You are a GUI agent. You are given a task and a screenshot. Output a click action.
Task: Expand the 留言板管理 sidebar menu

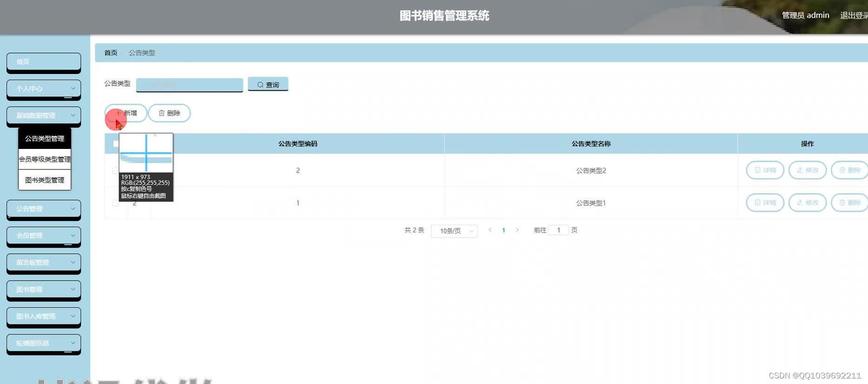[44, 263]
